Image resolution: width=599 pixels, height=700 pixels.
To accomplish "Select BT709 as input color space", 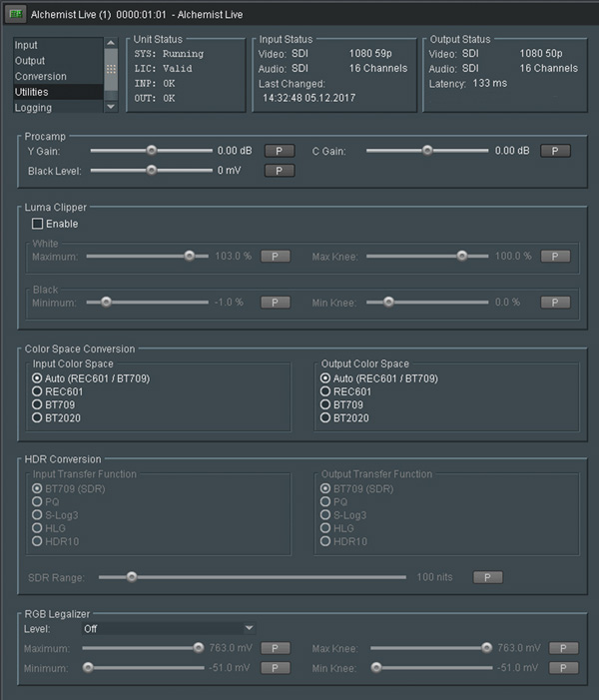I will pos(54,404).
